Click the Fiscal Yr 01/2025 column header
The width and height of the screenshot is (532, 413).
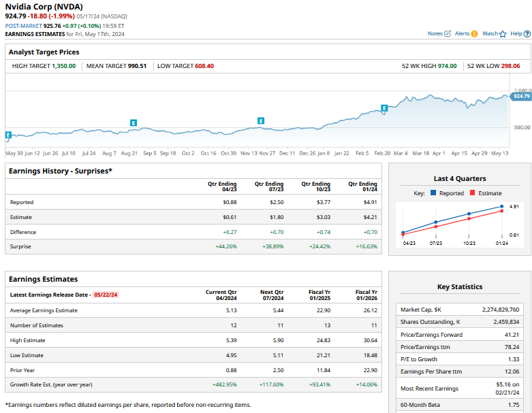[x=319, y=295]
